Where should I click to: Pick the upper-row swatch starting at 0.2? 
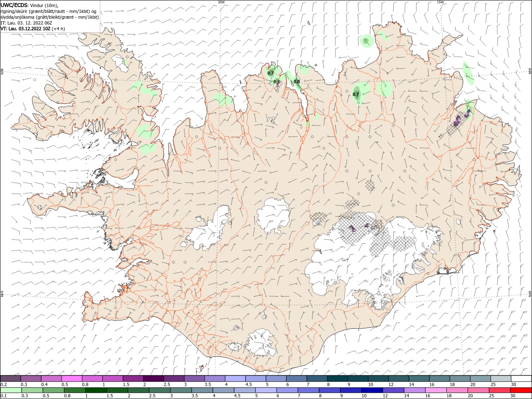pyautogui.click(x=10, y=379)
